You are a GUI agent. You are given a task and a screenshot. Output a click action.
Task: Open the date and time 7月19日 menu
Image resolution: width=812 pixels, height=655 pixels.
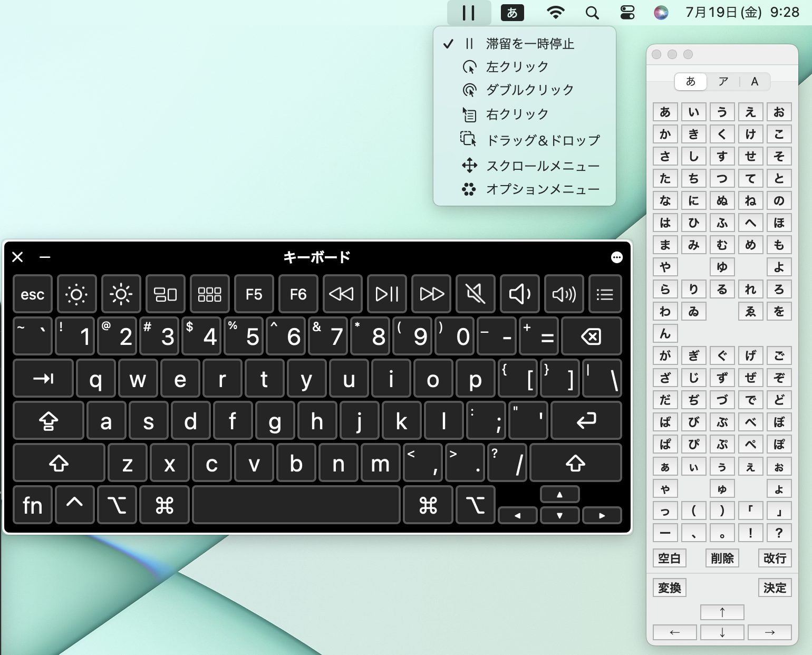point(742,13)
